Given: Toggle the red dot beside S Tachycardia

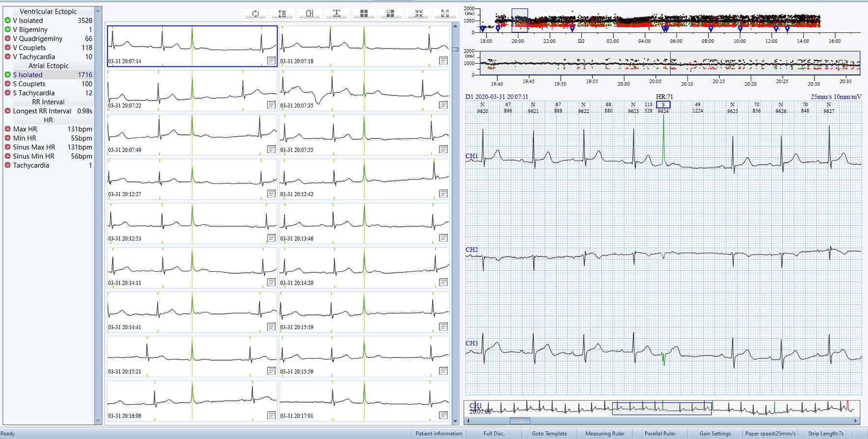Looking at the screenshot, I should pyautogui.click(x=7, y=93).
